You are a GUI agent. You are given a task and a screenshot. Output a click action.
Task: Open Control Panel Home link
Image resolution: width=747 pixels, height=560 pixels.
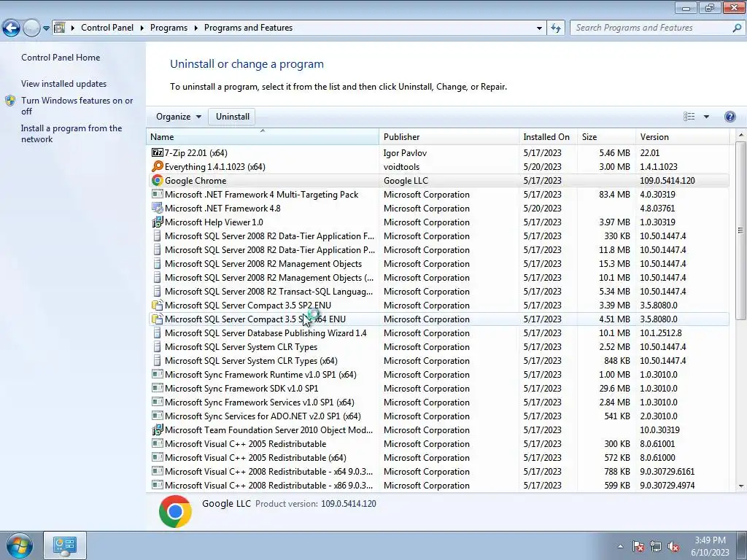(61, 58)
